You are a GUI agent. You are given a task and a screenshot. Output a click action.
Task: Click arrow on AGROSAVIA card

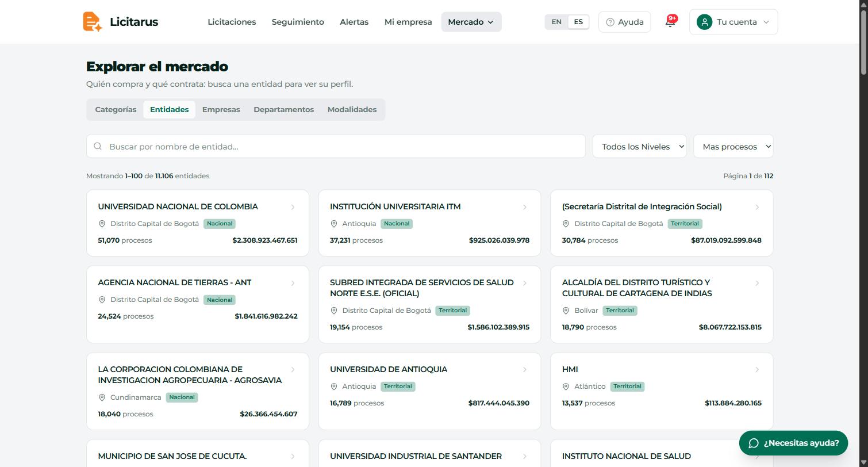coord(293,370)
